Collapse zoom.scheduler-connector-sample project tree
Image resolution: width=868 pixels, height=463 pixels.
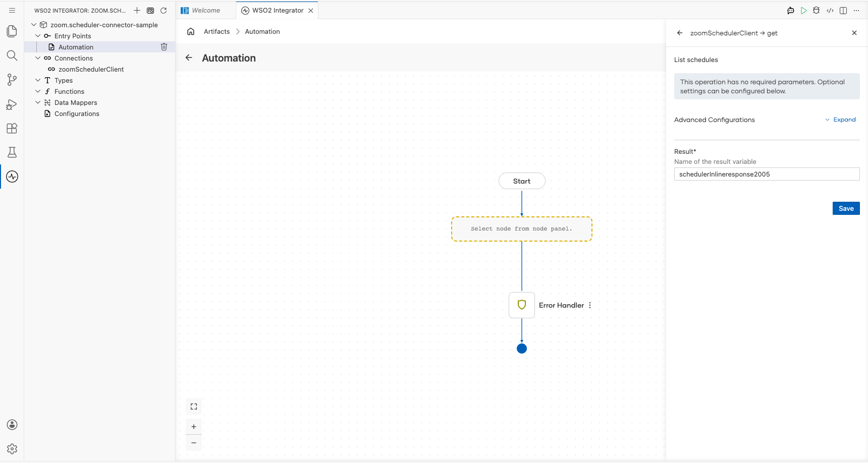pyautogui.click(x=34, y=25)
